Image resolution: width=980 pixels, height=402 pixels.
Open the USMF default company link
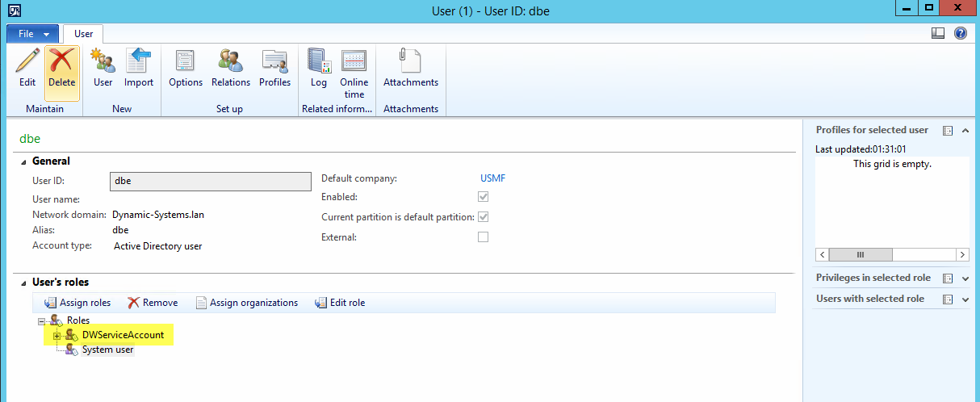coord(492,178)
